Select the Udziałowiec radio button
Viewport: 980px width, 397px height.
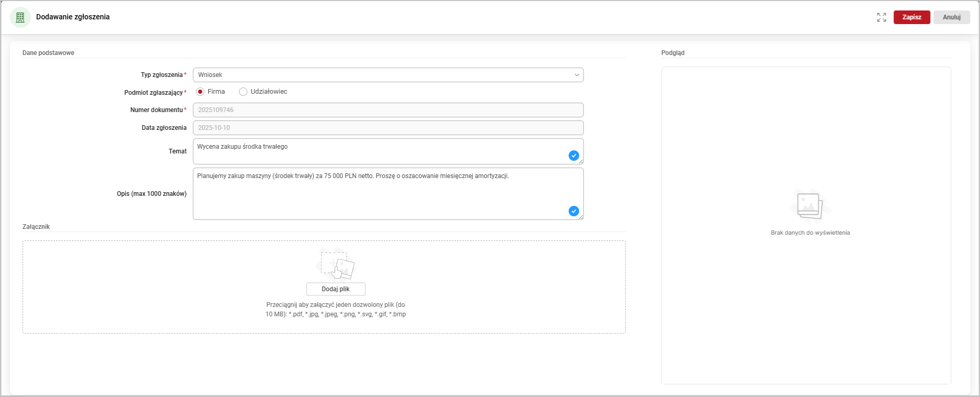(243, 92)
